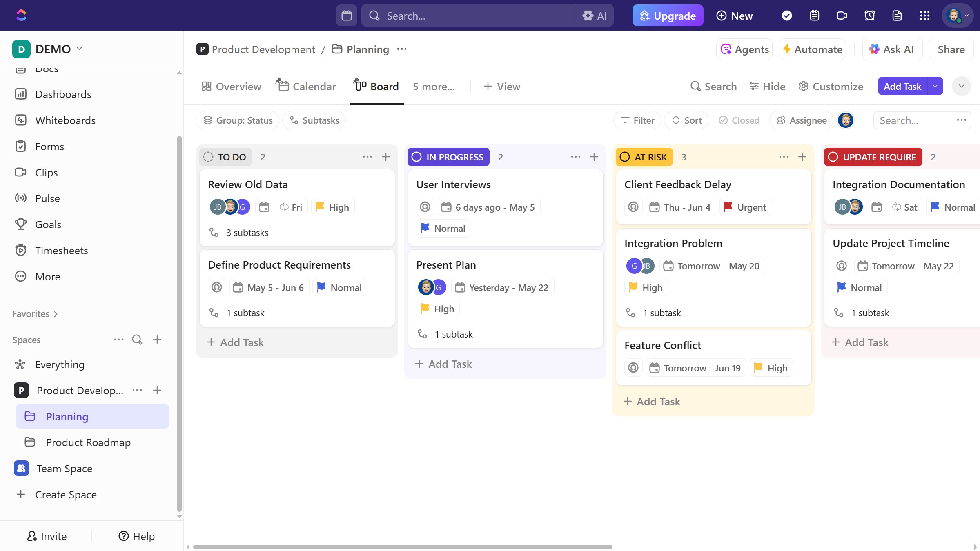The image size is (980, 551).
Task: Toggle the Subtasks display option
Action: (x=314, y=120)
